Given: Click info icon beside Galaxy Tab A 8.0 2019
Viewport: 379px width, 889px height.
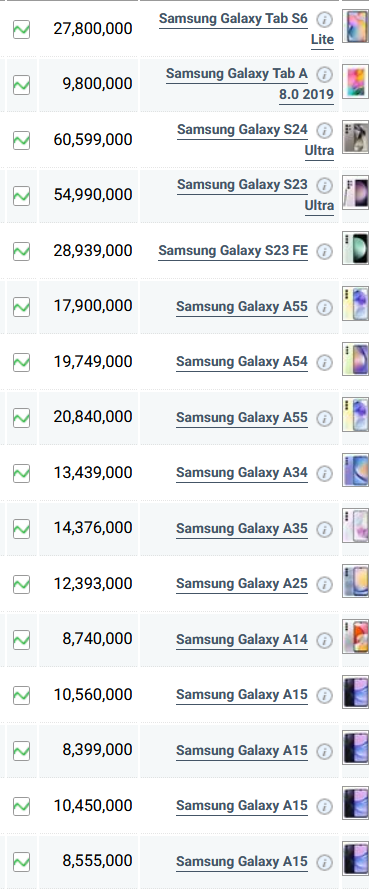Looking at the screenshot, I should (324, 74).
